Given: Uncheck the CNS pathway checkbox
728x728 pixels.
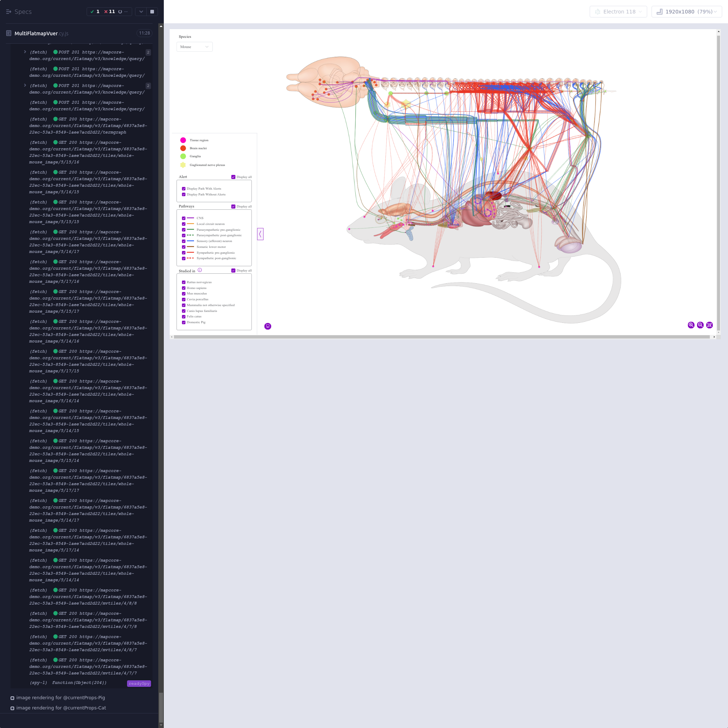Looking at the screenshot, I should click(x=183, y=218).
